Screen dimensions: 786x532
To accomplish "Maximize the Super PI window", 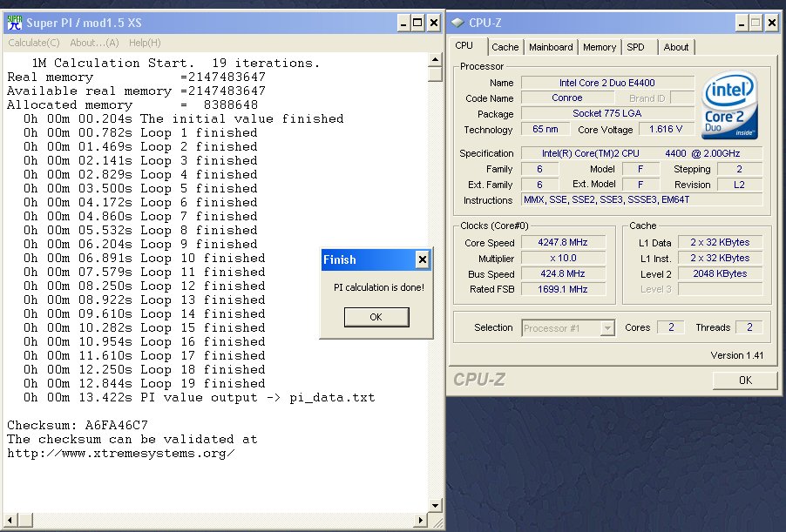I will pyautogui.click(x=417, y=23).
